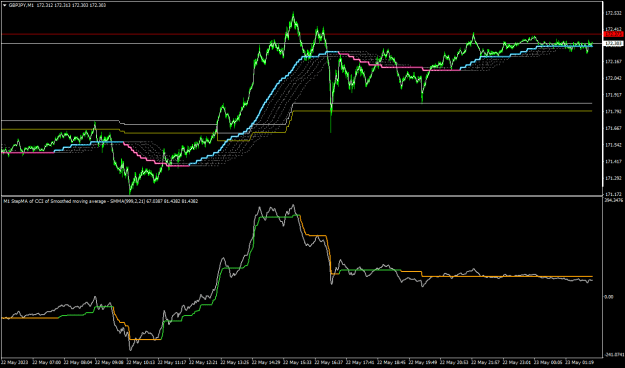625x368 pixels.
Task: Click the 22 May 11:17 time label
Action: pos(173,363)
